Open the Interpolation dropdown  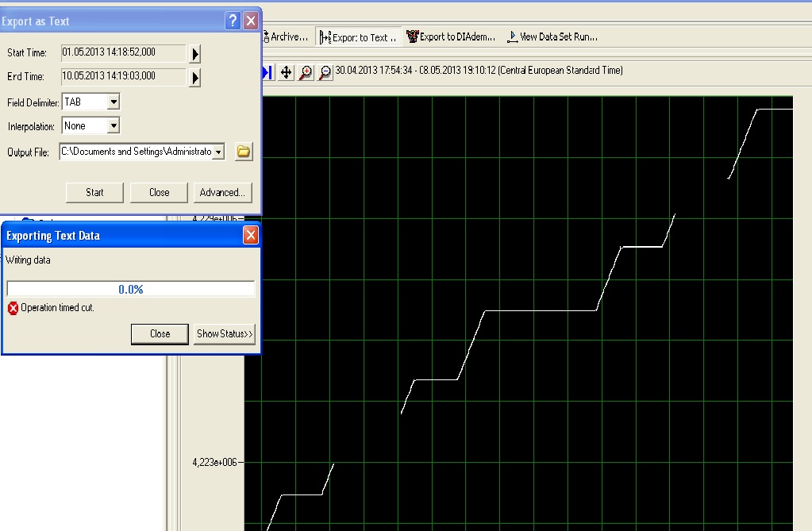pyautogui.click(x=114, y=125)
